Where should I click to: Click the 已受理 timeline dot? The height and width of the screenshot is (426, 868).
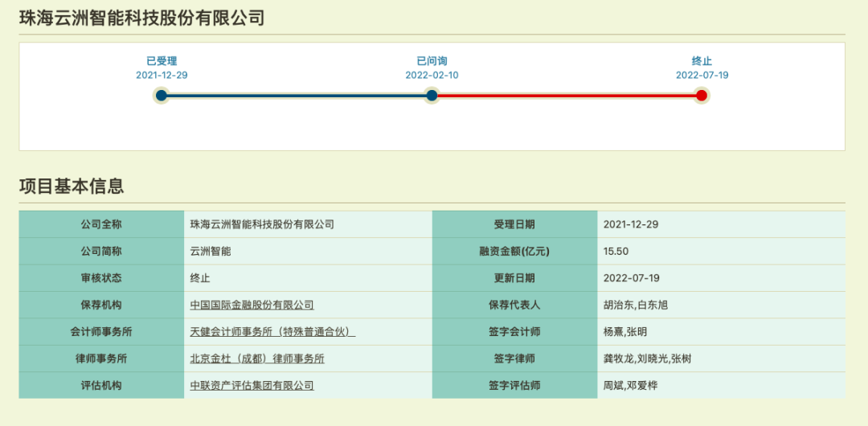pyautogui.click(x=161, y=96)
